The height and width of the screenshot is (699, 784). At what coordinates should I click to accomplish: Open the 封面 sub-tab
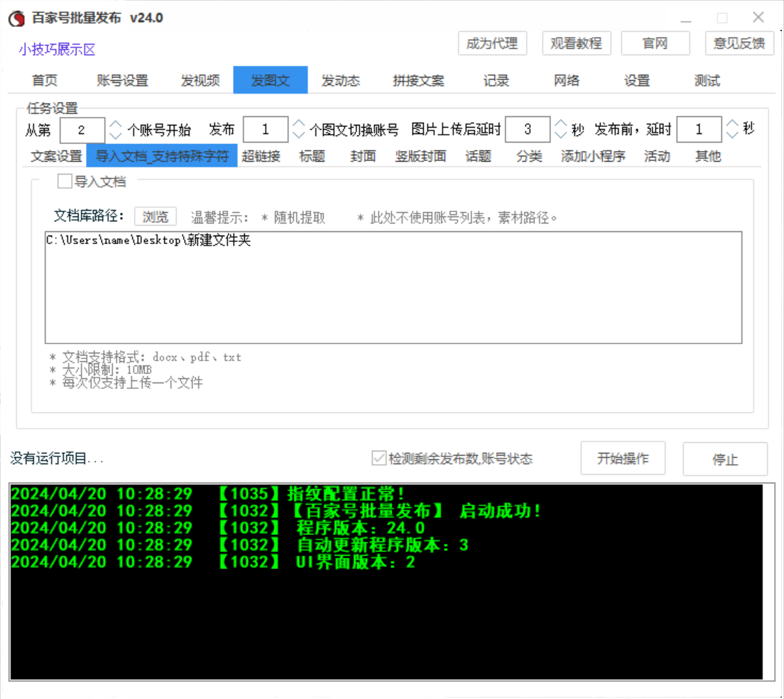[x=363, y=156]
